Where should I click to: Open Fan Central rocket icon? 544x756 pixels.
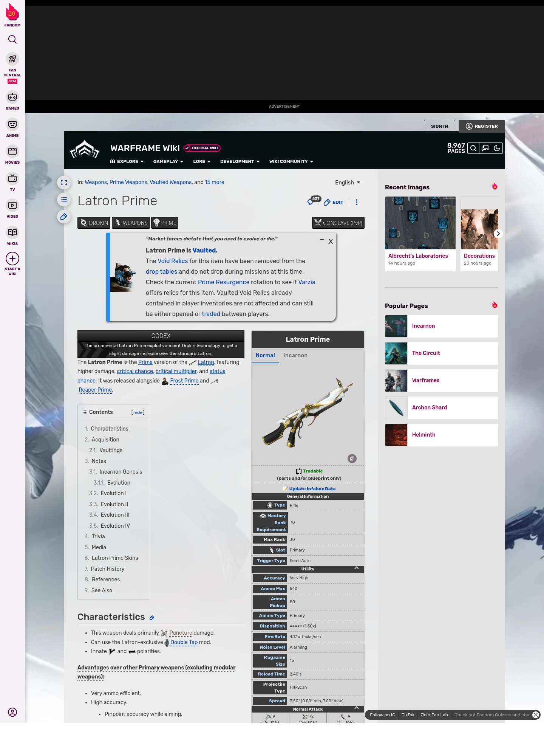pos(12,59)
